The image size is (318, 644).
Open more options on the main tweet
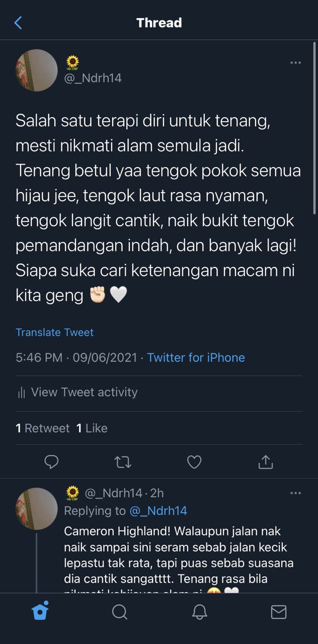[x=295, y=63]
